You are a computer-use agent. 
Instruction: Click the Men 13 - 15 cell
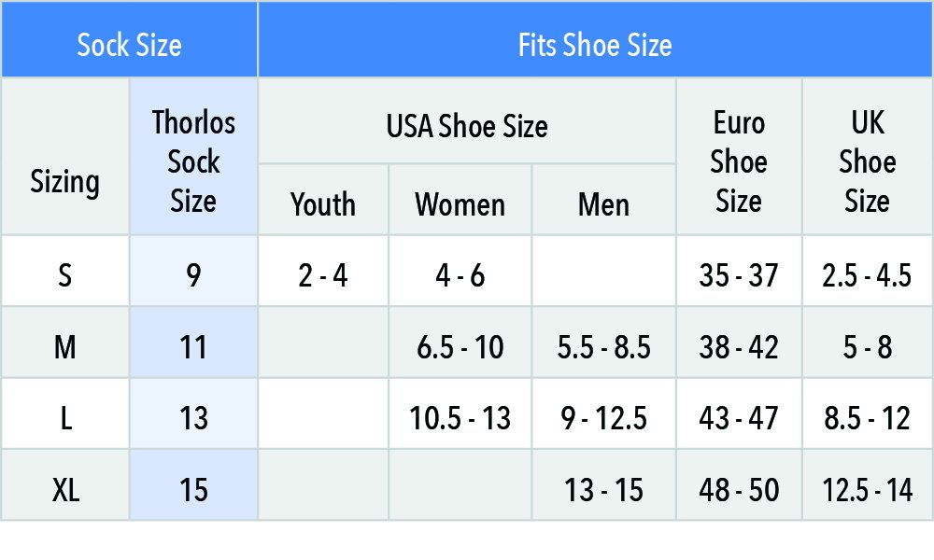[604, 485]
